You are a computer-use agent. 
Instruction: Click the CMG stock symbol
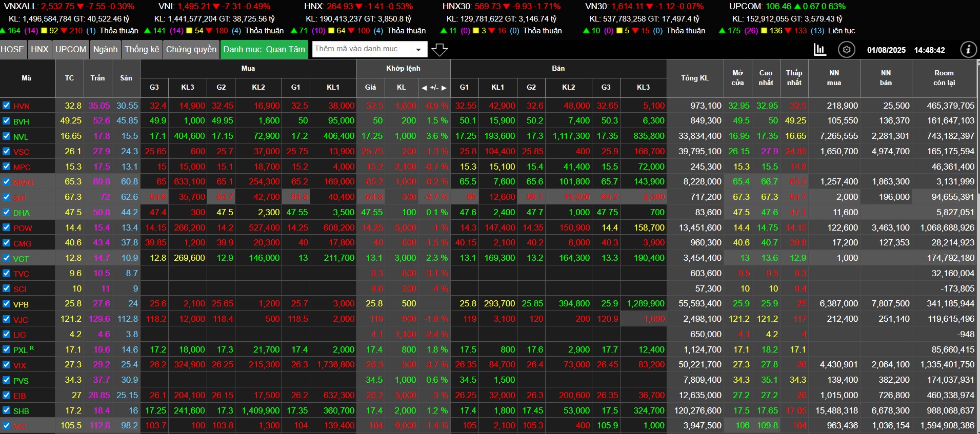[23, 243]
